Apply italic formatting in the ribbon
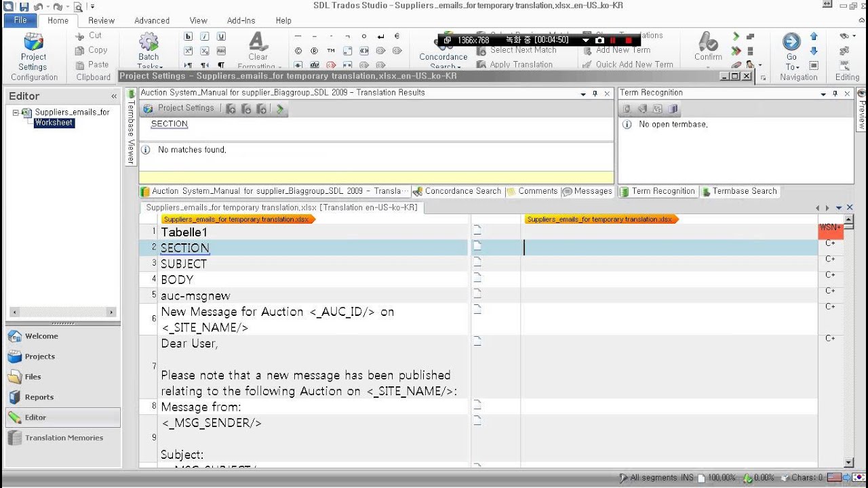868x488 pixels. [x=205, y=37]
